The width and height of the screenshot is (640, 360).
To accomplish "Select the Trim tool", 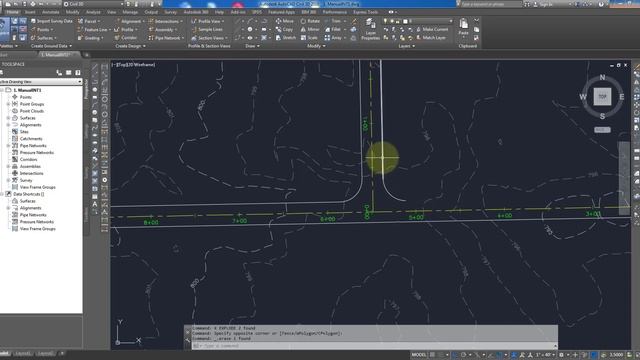I will (x=334, y=21).
